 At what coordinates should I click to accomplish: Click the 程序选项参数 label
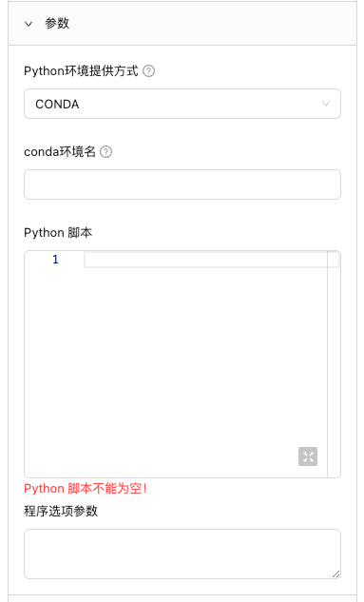tap(61, 511)
